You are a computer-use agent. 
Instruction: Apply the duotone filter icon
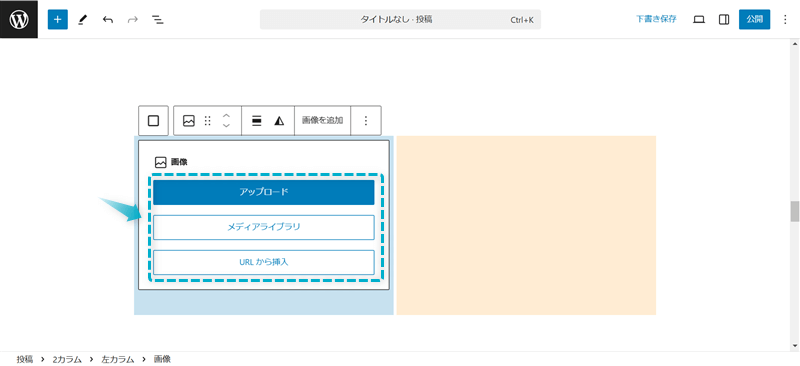coord(279,120)
